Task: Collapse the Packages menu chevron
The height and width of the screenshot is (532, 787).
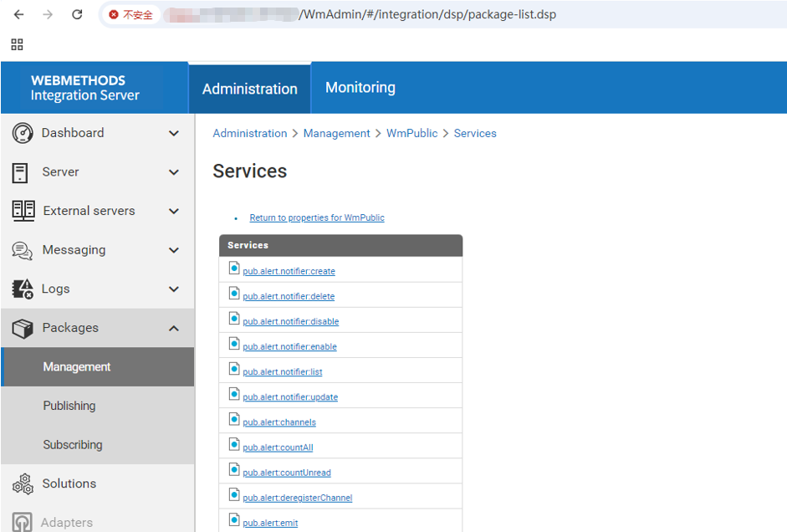Action: point(174,328)
